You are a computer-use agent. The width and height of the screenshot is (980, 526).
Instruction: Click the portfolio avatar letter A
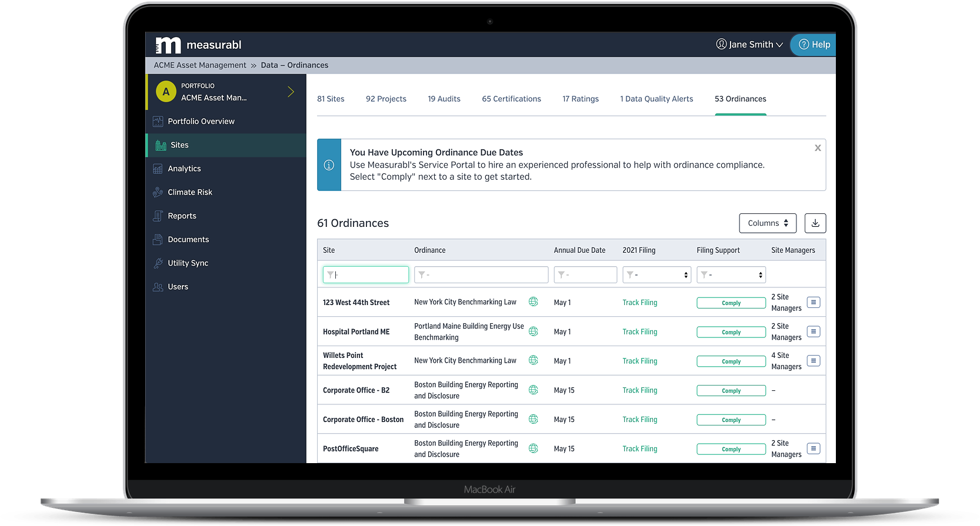pos(166,92)
